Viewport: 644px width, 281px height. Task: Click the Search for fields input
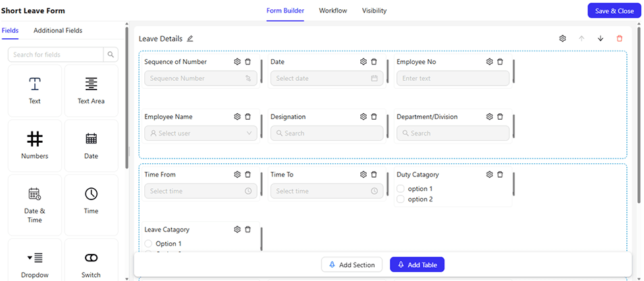pyautogui.click(x=56, y=55)
